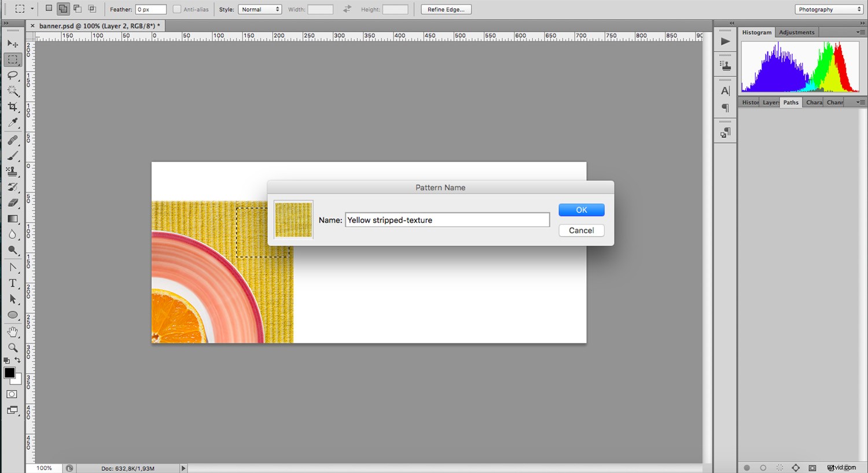Screen dimensions: 868x473
Task: Pick the Clone Stamp tool
Action: click(x=13, y=171)
